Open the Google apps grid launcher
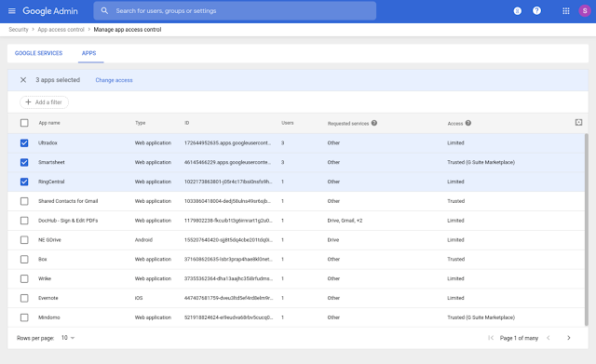The image size is (596, 364). click(x=566, y=11)
